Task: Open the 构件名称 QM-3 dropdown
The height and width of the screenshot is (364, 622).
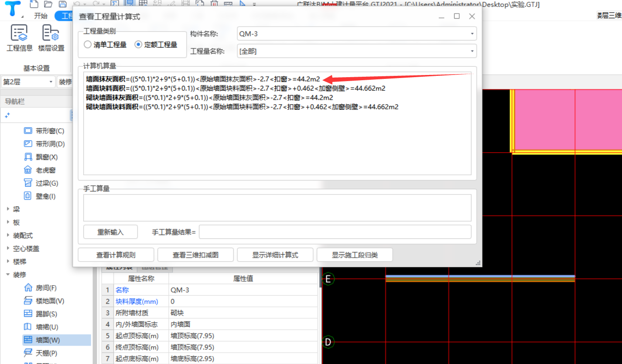Action: click(x=357, y=34)
